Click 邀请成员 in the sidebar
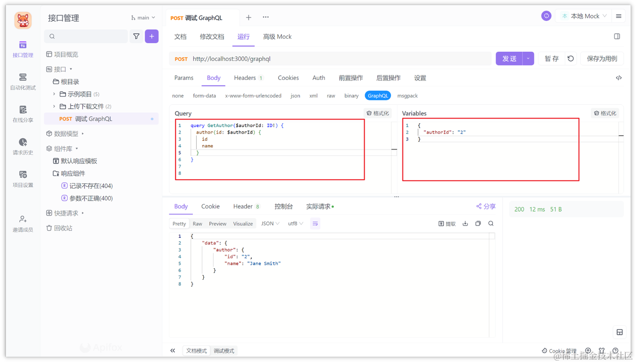636x364 pixels. tap(23, 224)
